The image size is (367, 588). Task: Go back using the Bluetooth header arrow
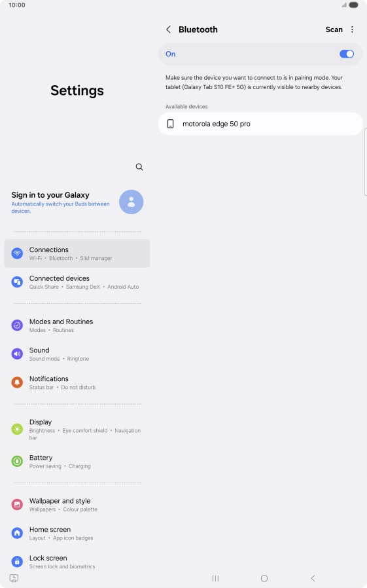pyautogui.click(x=169, y=29)
